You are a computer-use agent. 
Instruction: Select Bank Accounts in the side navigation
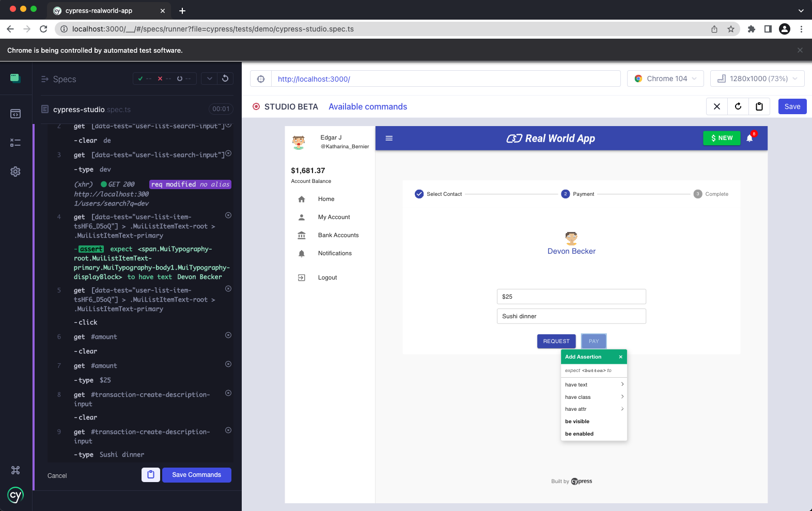pyautogui.click(x=338, y=235)
